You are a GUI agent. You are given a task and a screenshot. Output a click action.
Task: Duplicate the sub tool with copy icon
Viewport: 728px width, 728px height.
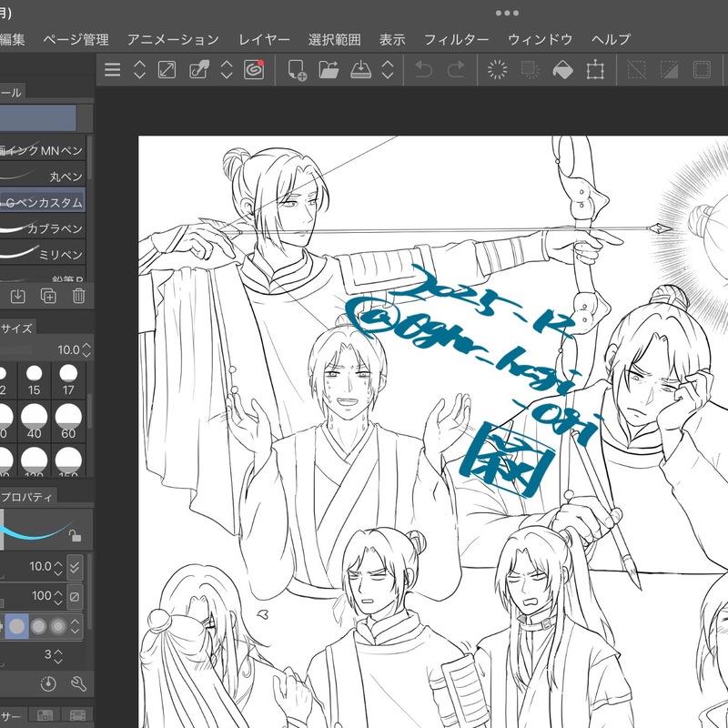(48, 296)
